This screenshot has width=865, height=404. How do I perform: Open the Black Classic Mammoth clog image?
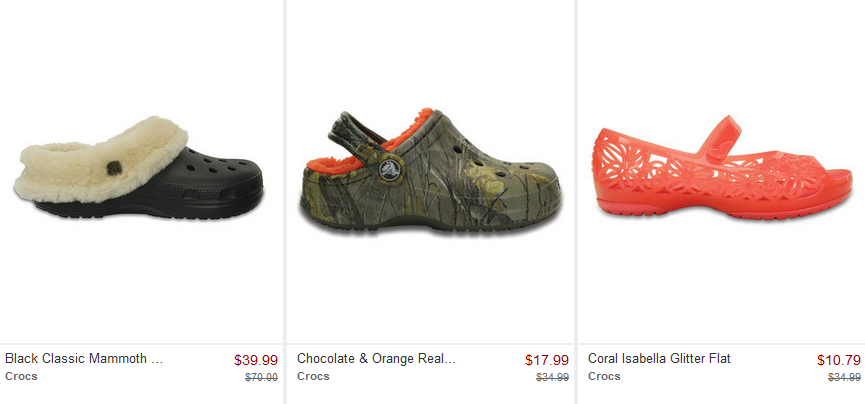tap(140, 168)
